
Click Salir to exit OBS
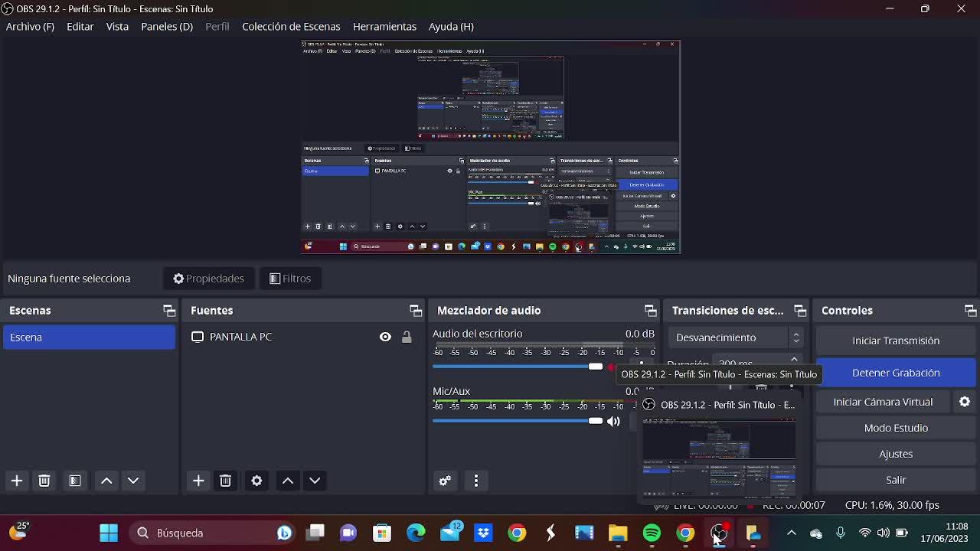[x=896, y=480]
